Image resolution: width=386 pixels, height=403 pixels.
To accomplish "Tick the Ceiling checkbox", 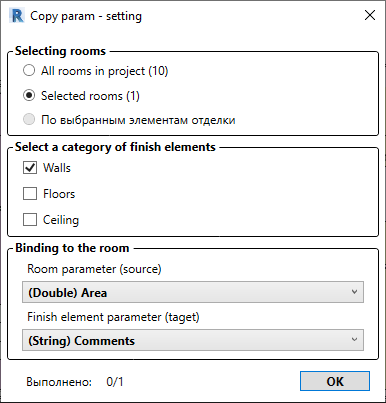I will point(30,220).
